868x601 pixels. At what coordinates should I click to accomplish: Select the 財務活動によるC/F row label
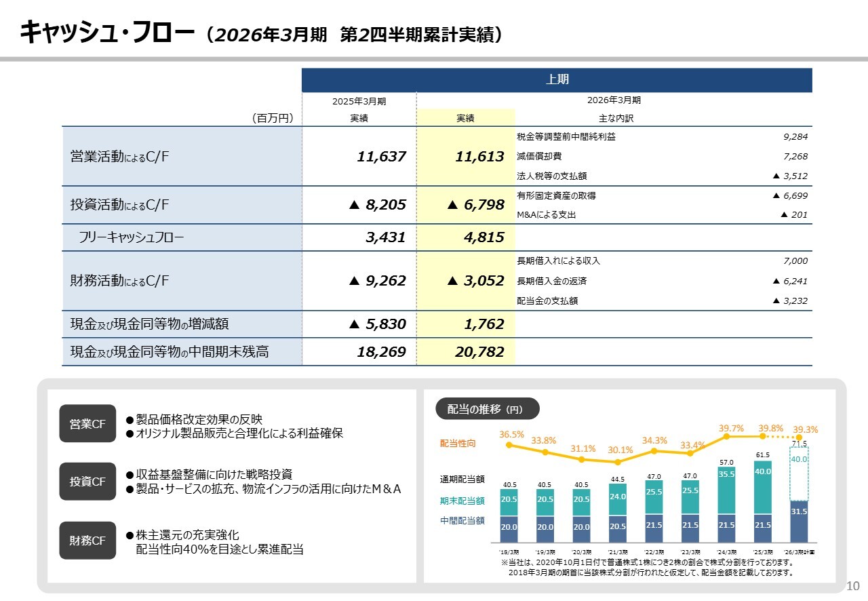coord(119,281)
